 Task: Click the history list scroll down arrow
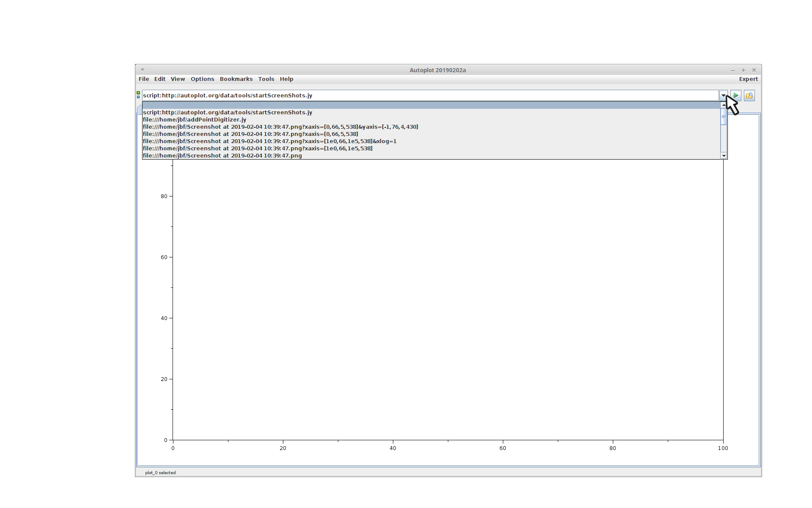point(724,156)
